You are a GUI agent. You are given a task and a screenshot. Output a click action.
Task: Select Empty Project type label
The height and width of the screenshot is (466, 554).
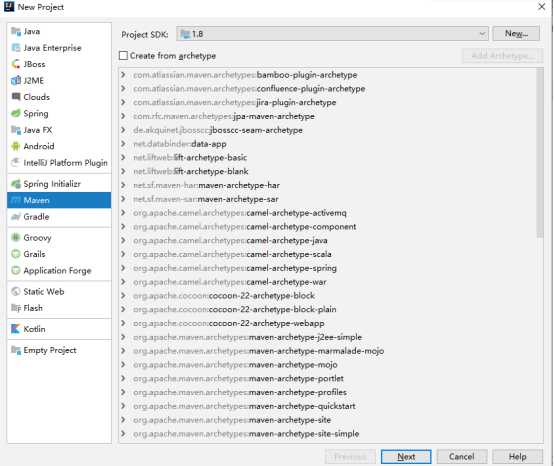[x=50, y=350]
